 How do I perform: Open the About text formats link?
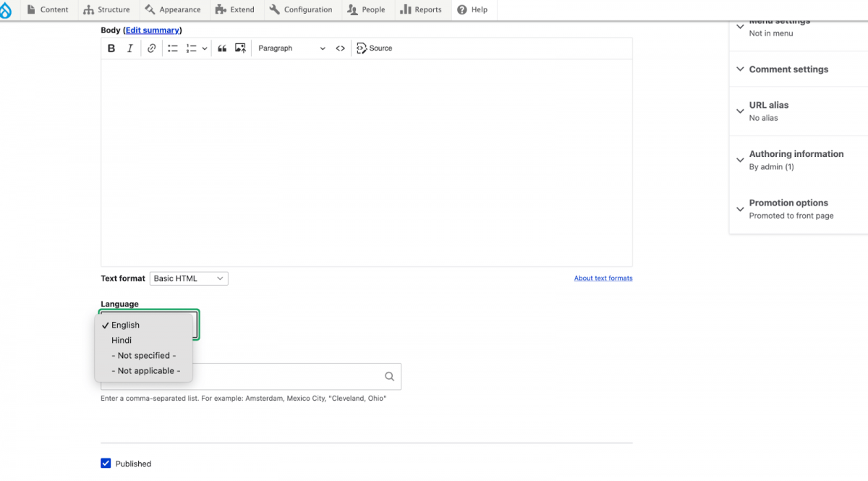(603, 278)
